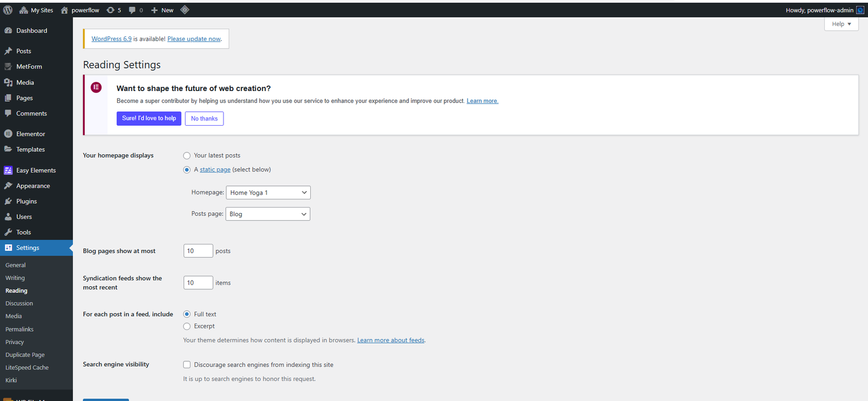Dismiss notice with 'No thanks' button
Image resolution: width=868 pixels, height=401 pixels.
pos(204,119)
